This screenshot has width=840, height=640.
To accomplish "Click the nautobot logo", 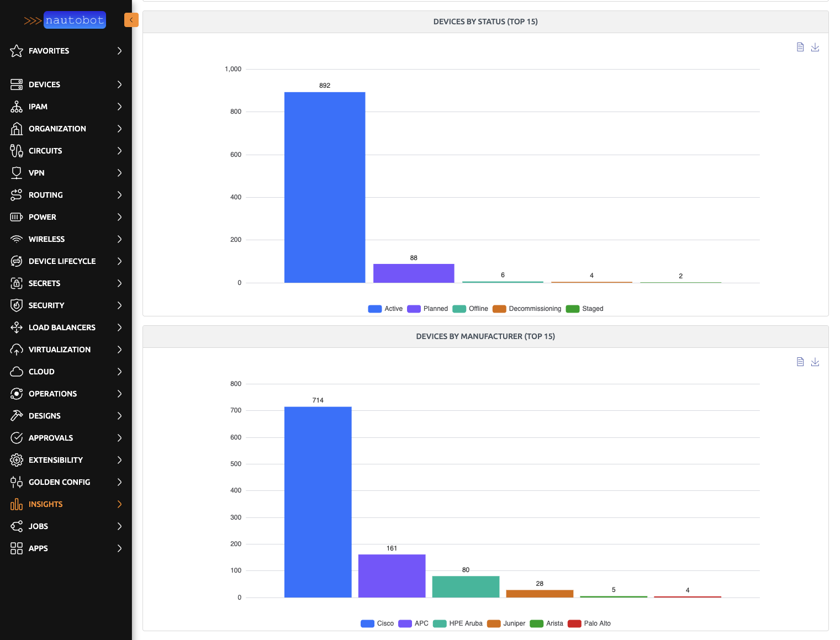I will tap(75, 20).
